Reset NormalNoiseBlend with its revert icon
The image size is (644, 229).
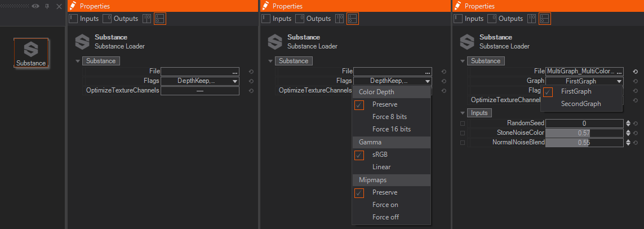(x=635, y=143)
